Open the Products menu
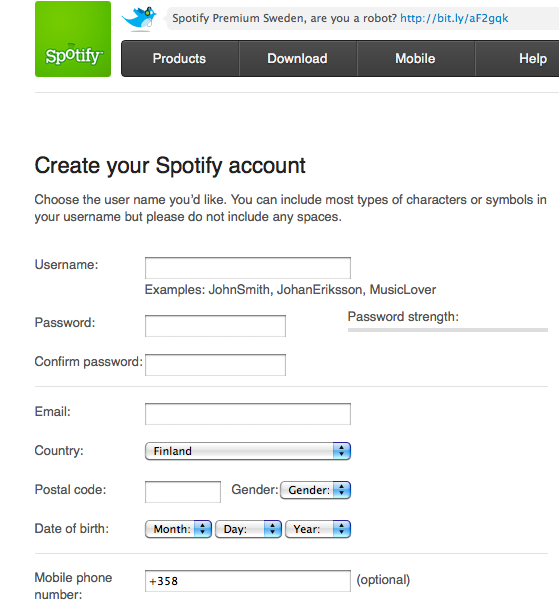The image size is (559, 609). pos(179,59)
